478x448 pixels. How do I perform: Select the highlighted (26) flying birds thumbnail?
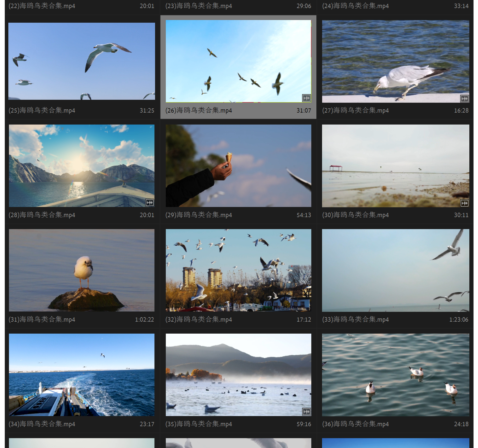[x=238, y=61]
